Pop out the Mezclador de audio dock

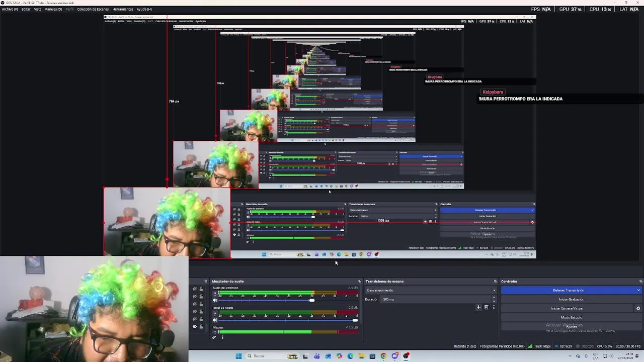coord(359,281)
